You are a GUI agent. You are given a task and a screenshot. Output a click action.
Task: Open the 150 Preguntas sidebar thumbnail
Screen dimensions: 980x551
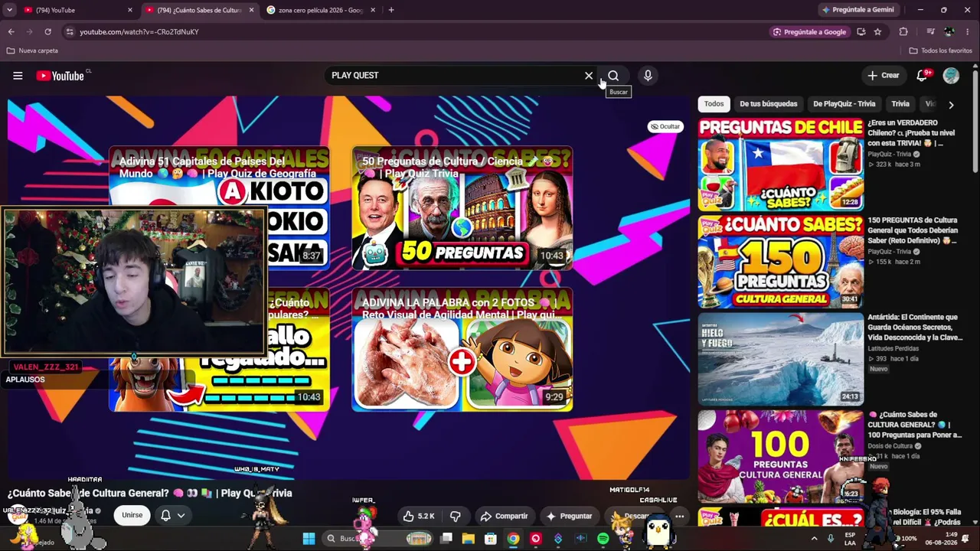point(780,262)
